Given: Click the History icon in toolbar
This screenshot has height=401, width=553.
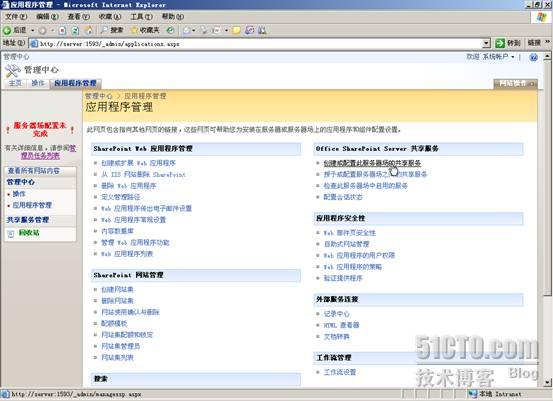Looking at the screenshot, I should pyautogui.click(x=170, y=30).
